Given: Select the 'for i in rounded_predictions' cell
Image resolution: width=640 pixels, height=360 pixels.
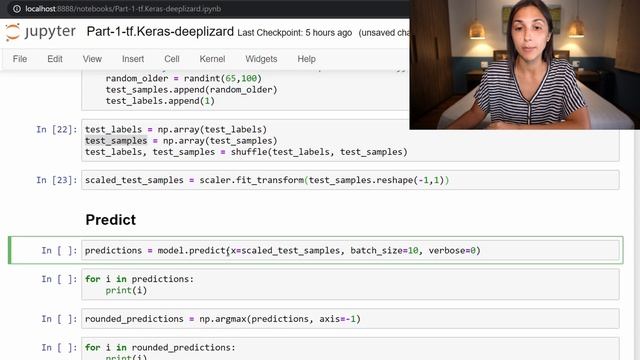Looking at the screenshot, I should 350,349.
